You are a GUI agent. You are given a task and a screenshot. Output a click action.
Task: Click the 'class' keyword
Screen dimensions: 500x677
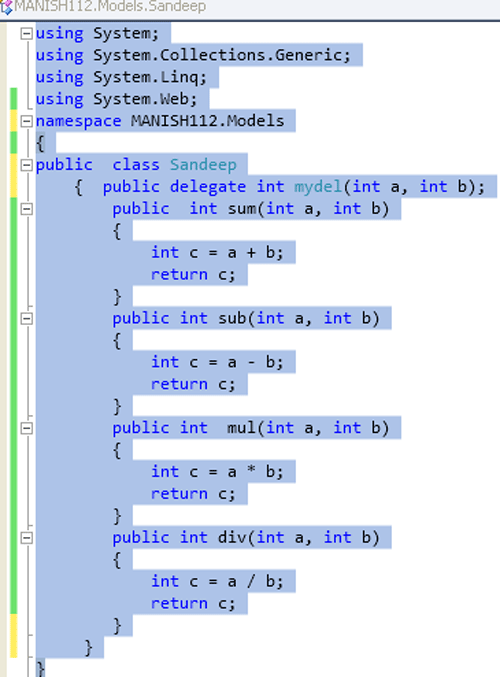click(136, 165)
